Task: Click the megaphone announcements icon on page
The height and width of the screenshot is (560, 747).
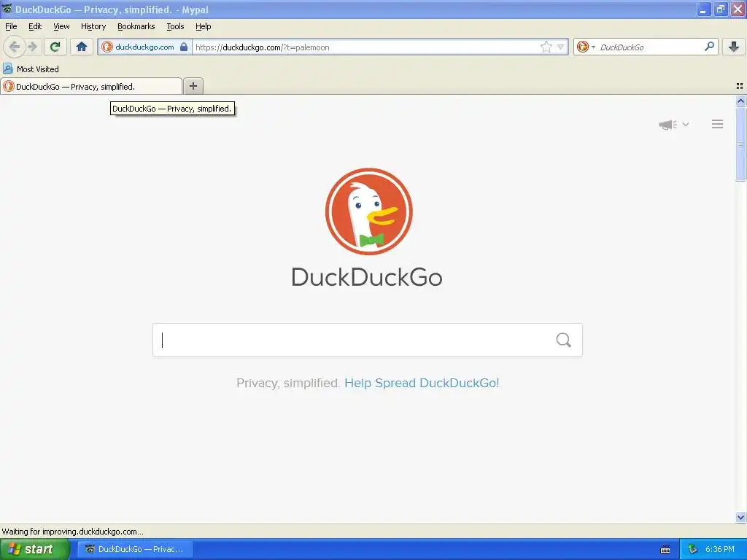Action: point(668,125)
